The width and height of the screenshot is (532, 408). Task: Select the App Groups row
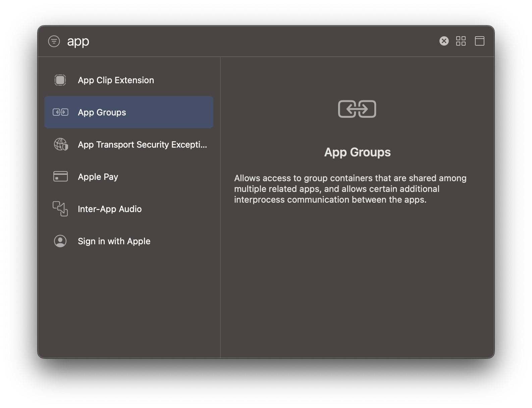(x=129, y=112)
